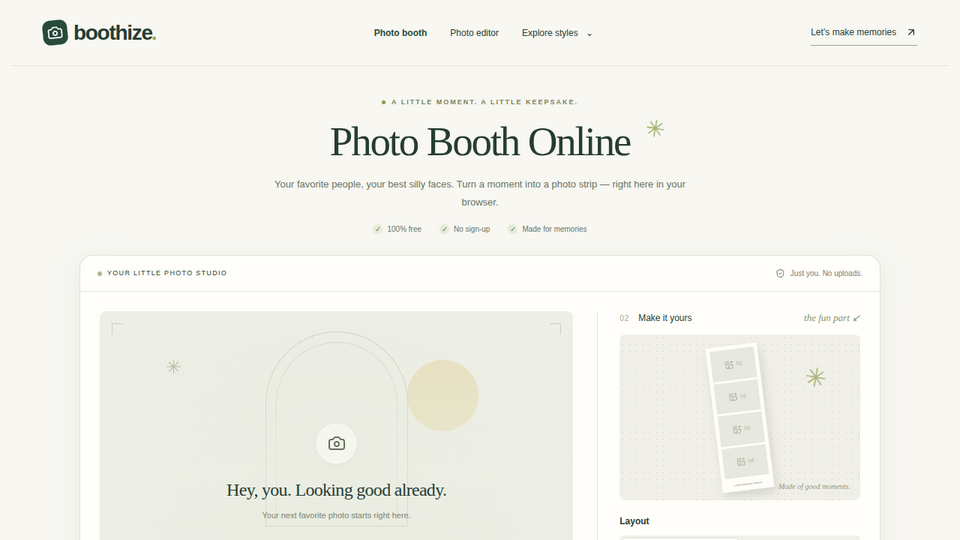Click the photo strip preview thumbnail
960x540 pixels.
[740, 418]
